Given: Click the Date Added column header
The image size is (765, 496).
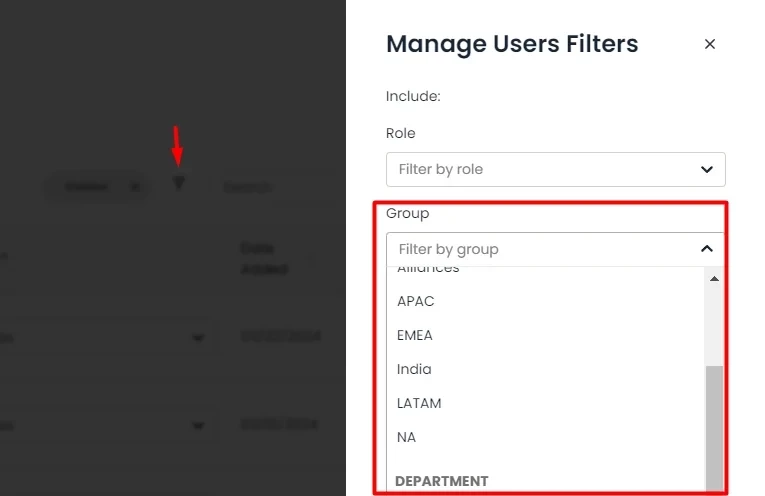Looking at the screenshot, I should [x=264, y=258].
